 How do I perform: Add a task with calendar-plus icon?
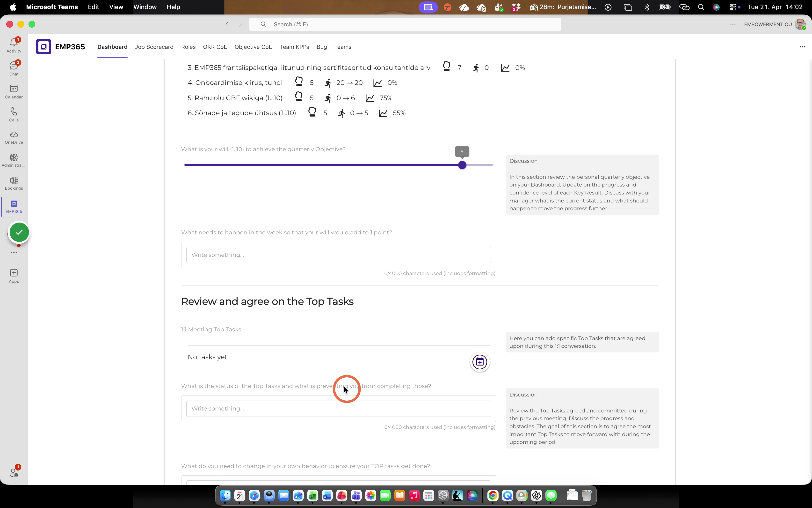pyautogui.click(x=480, y=362)
